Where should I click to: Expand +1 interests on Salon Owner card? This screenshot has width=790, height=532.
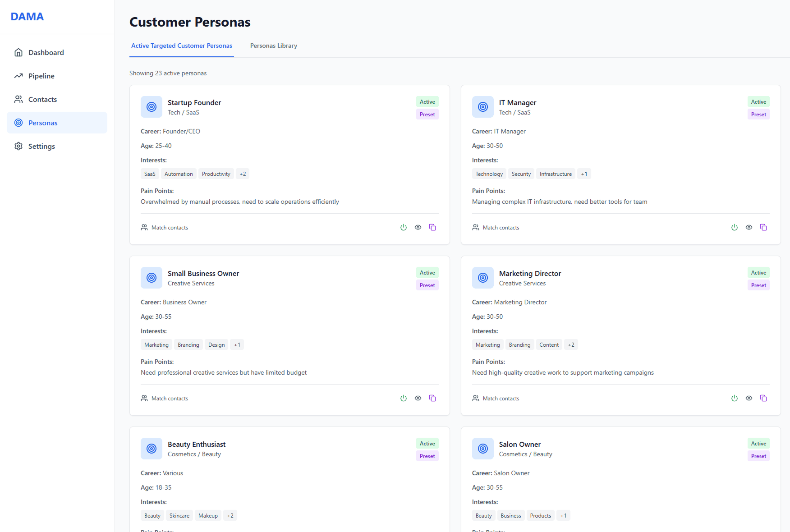pyautogui.click(x=563, y=516)
